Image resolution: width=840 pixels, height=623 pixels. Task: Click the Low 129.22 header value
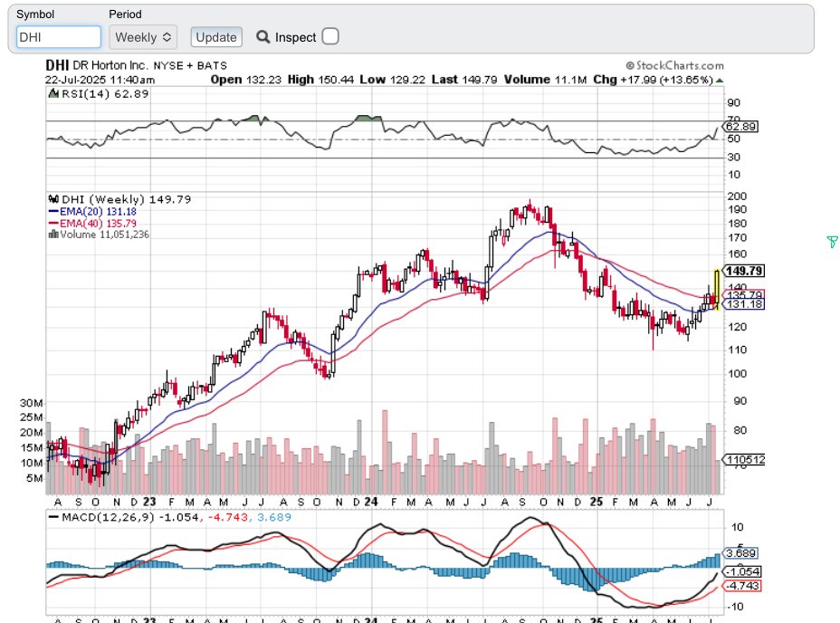point(393,80)
